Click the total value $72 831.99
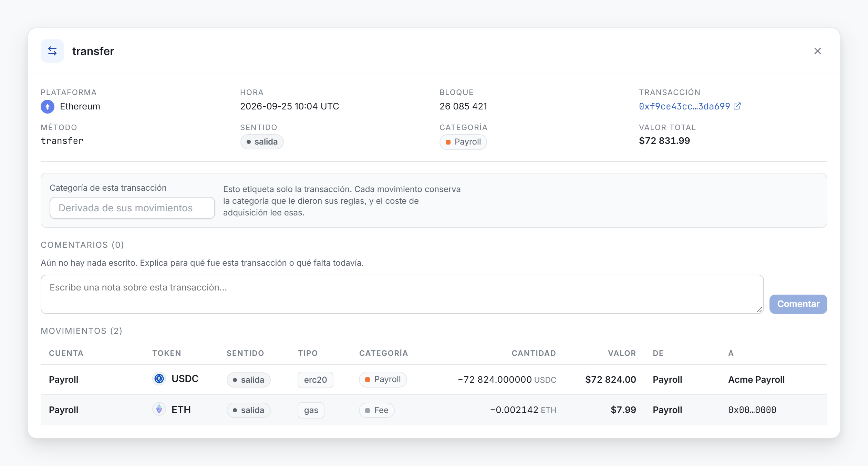868x466 pixels. [664, 141]
